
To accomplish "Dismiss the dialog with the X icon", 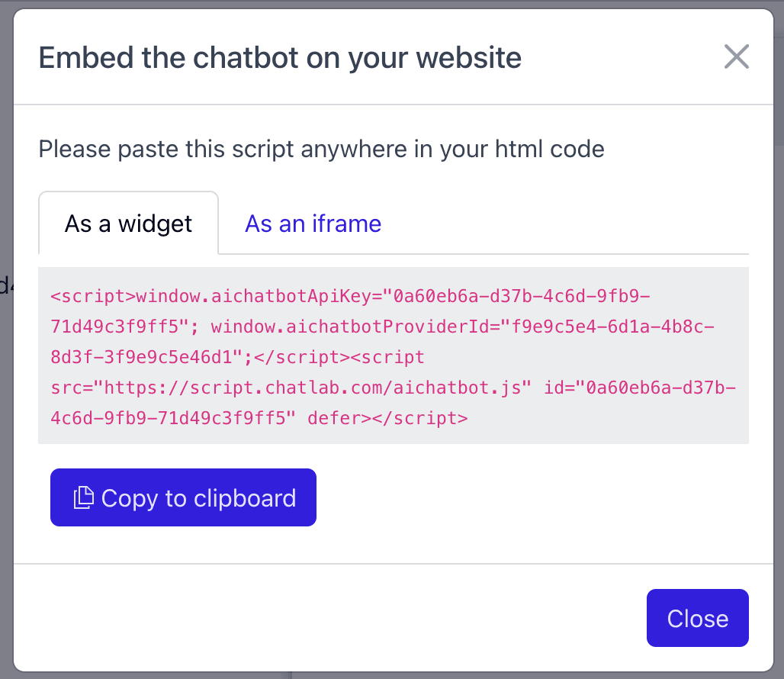I will click(x=736, y=56).
